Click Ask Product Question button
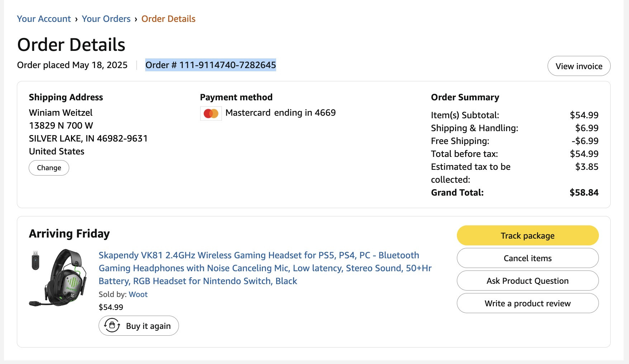 click(x=528, y=281)
